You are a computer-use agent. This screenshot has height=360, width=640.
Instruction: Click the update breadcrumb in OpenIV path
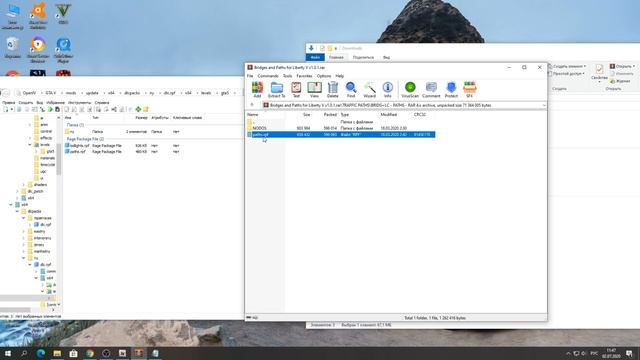(92, 93)
